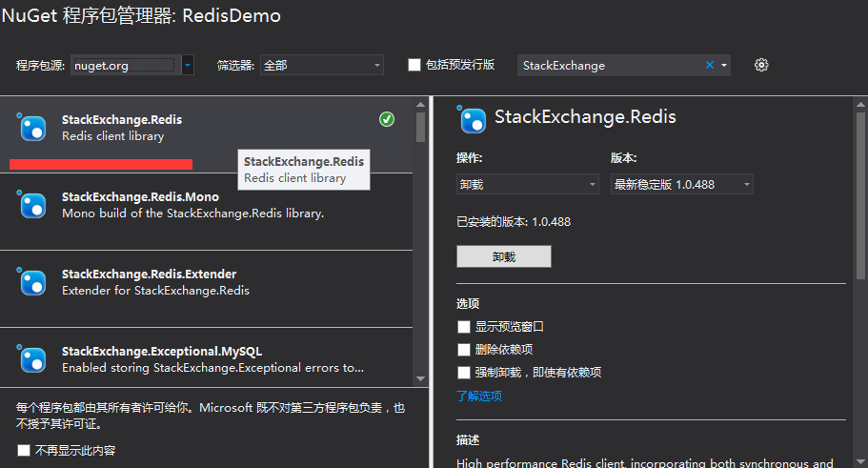Select the StackExchange.Redis package title in list
This screenshot has width=868, height=468.
[x=122, y=120]
